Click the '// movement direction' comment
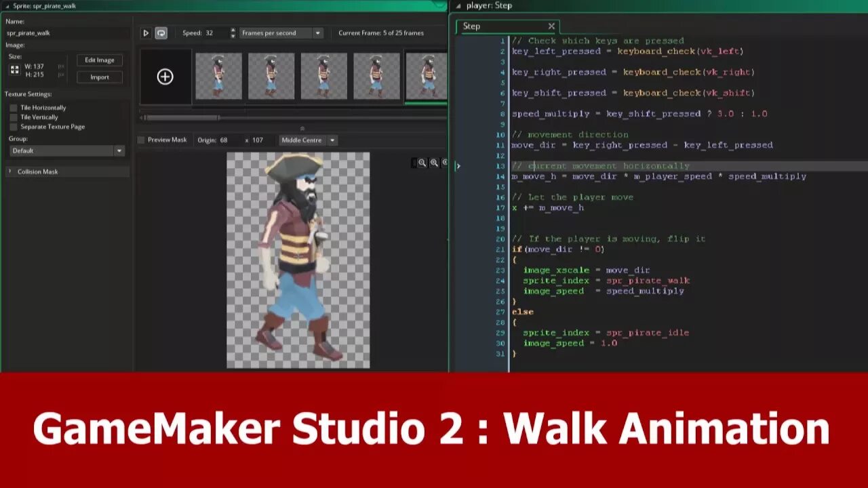 pos(570,134)
